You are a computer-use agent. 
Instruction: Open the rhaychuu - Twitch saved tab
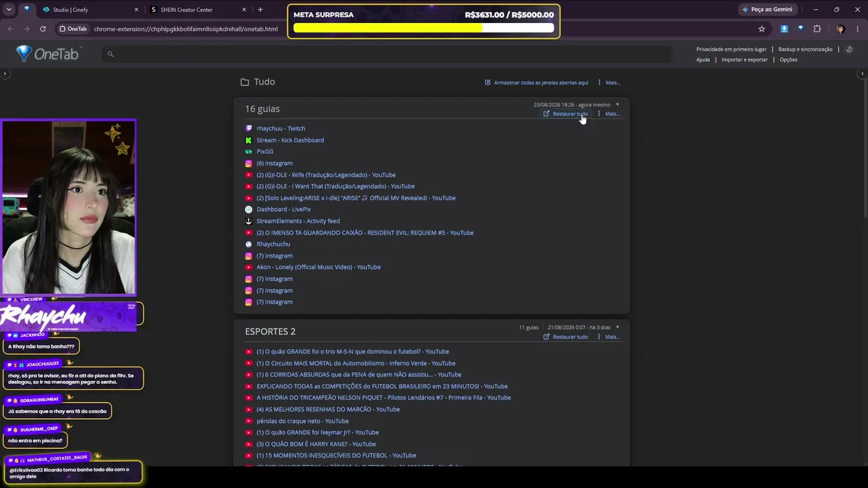281,129
